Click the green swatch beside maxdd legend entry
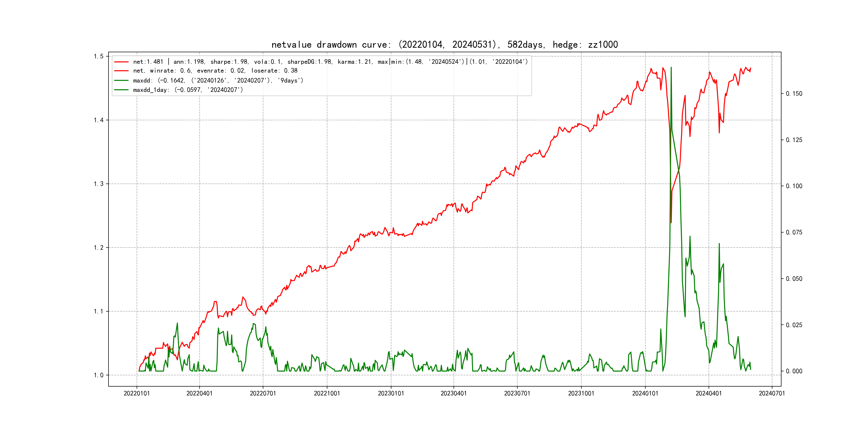The height and width of the screenshot is (434, 868). point(121,81)
